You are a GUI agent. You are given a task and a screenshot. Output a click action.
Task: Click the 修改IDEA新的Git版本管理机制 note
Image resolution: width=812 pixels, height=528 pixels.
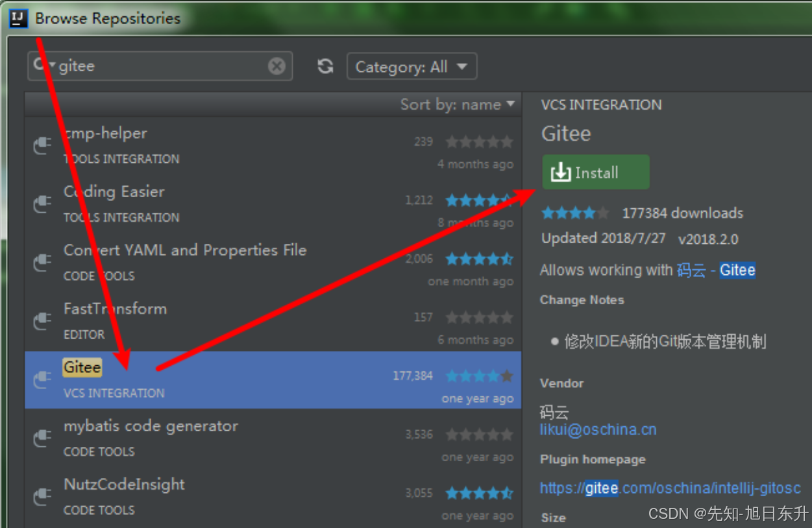pos(665,341)
